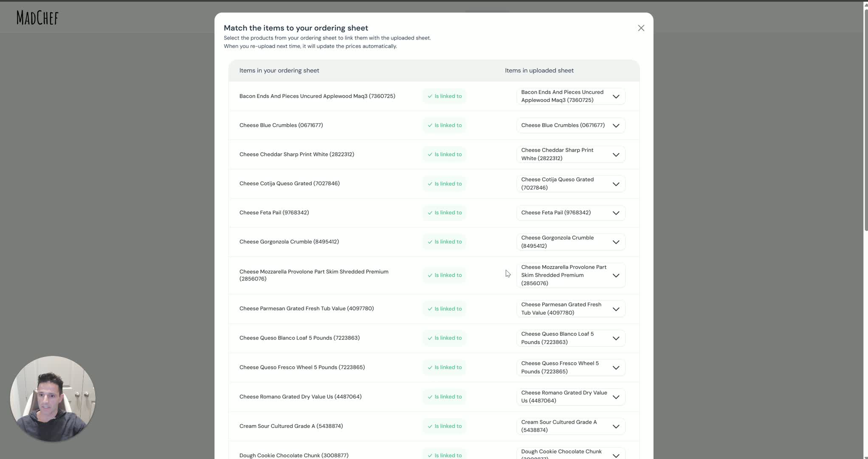Screen dimensions: 868x459
Task: Click the MadChef logo
Action: (x=37, y=18)
